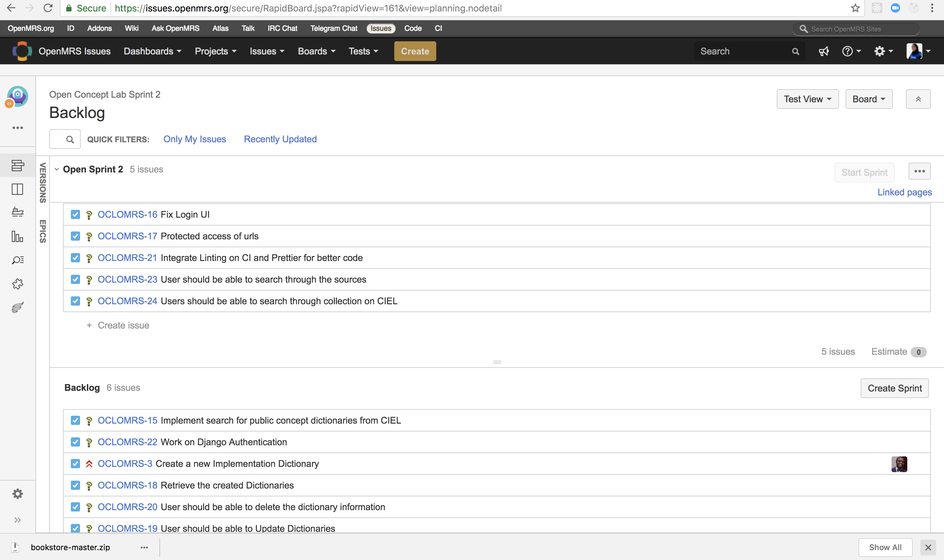
Task: Open the Projects dropdown
Action: [215, 51]
